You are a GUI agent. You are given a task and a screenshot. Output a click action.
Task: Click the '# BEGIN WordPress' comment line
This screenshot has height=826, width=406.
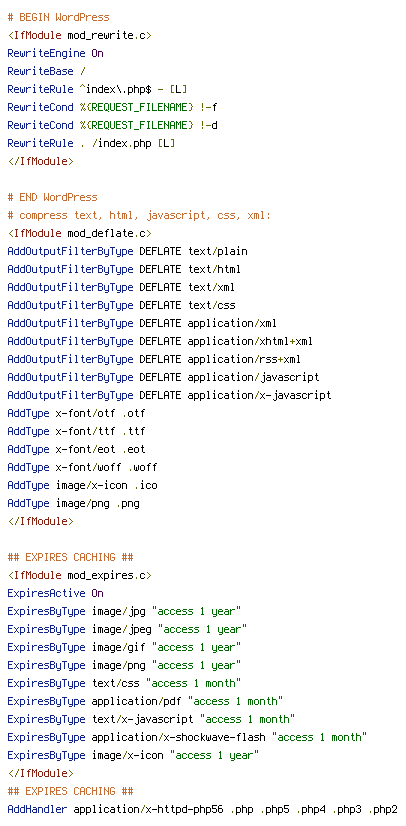coord(58,17)
